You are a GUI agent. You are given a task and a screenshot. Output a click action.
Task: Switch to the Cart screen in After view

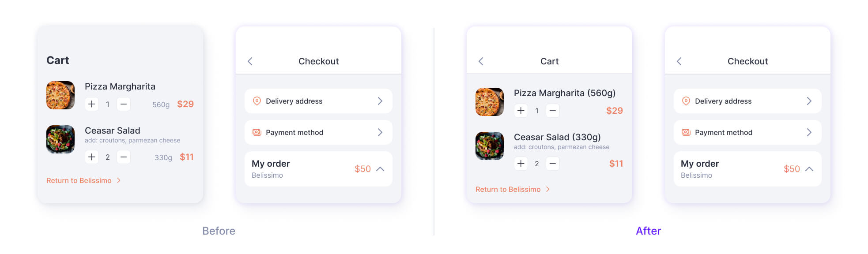coord(549,61)
